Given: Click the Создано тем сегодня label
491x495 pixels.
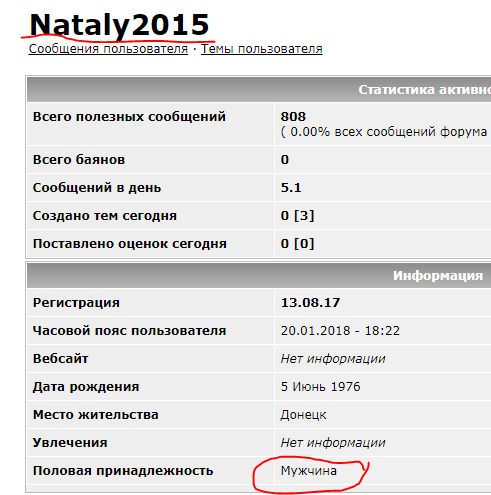Looking at the screenshot, I should pos(105,216).
